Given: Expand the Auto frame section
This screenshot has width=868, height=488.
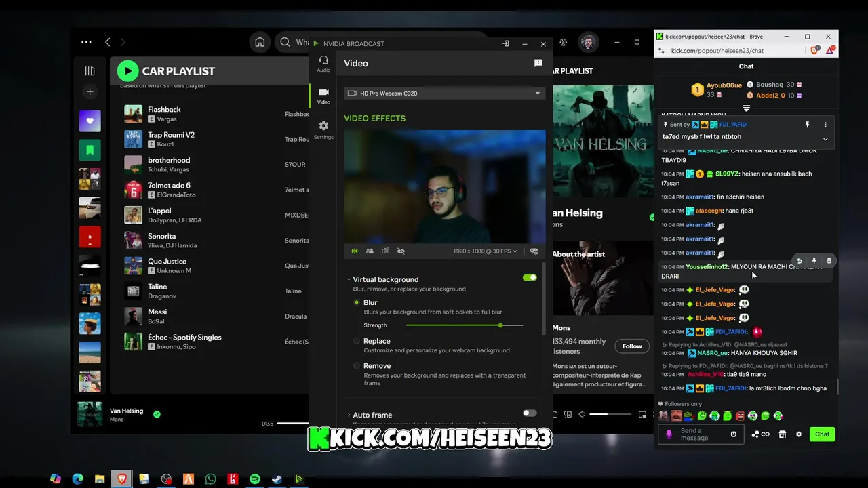Looking at the screenshot, I should click(x=349, y=415).
